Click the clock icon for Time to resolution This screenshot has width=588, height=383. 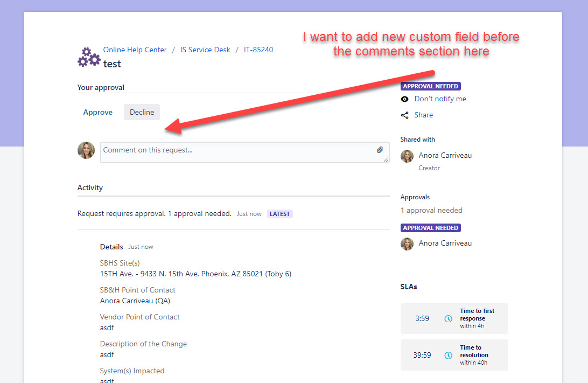[x=448, y=355]
